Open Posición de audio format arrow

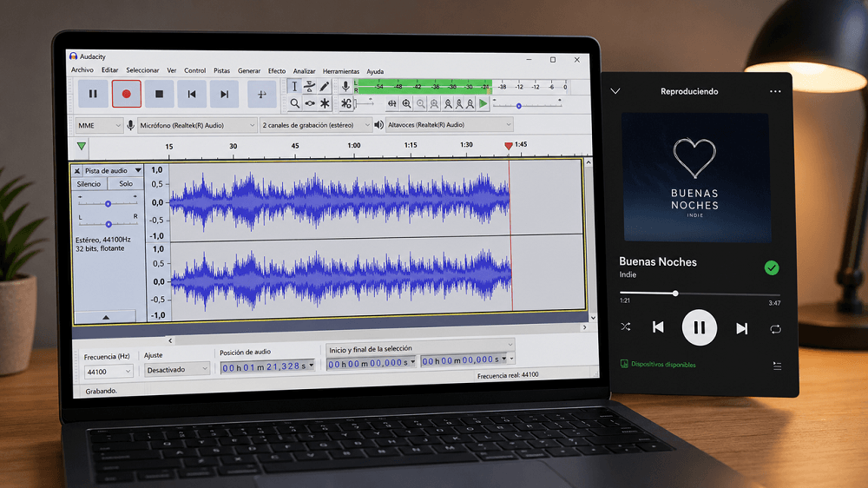click(x=311, y=366)
